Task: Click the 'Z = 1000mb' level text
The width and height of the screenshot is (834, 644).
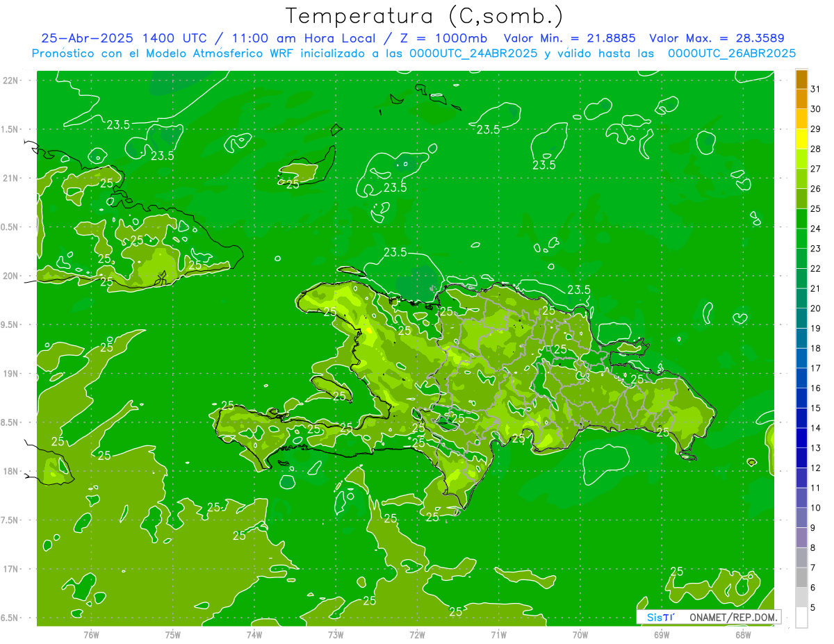Action: tap(445, 38)
